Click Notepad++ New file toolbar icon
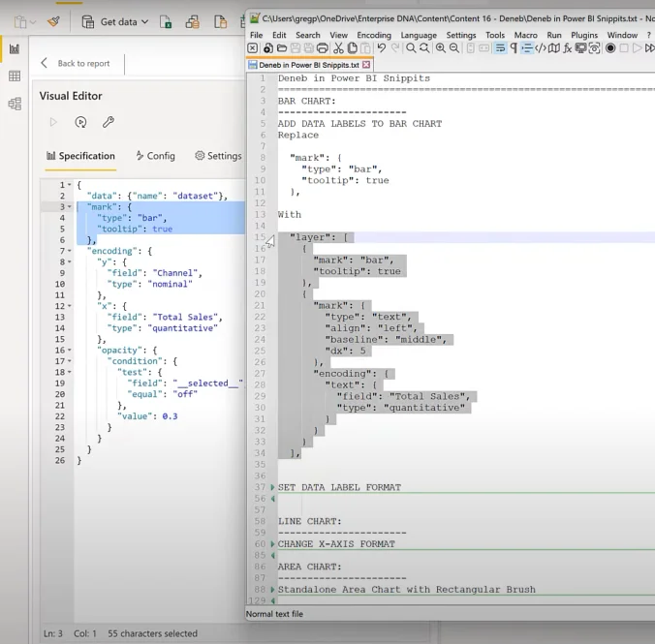Screen dimensions: 655x644 267,48
